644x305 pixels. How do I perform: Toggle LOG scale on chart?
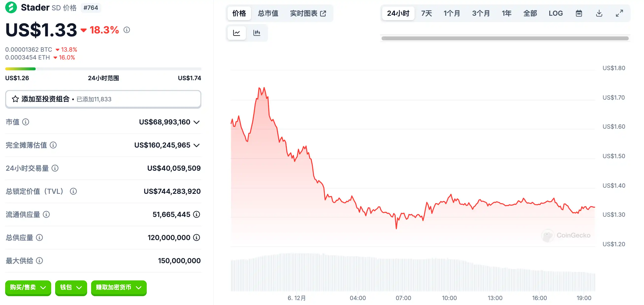(556, 13)
